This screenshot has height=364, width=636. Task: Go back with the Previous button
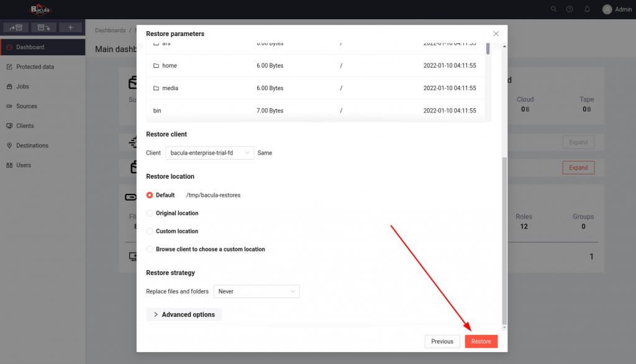[x=442, y=342]
